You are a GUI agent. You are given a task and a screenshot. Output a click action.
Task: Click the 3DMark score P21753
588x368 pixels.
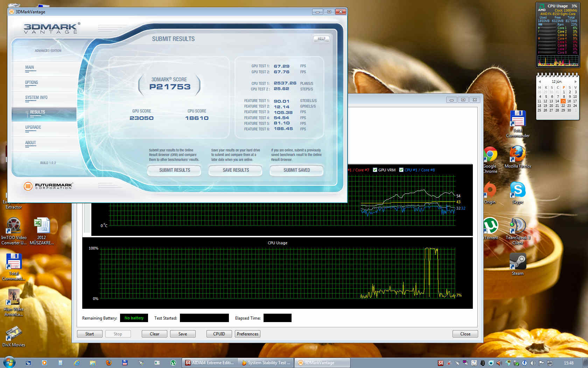click(170, 87)
